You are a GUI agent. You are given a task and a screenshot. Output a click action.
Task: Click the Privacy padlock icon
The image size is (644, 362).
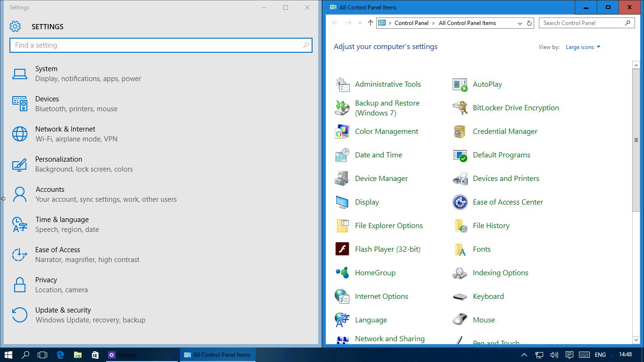[x=20, y=285]
